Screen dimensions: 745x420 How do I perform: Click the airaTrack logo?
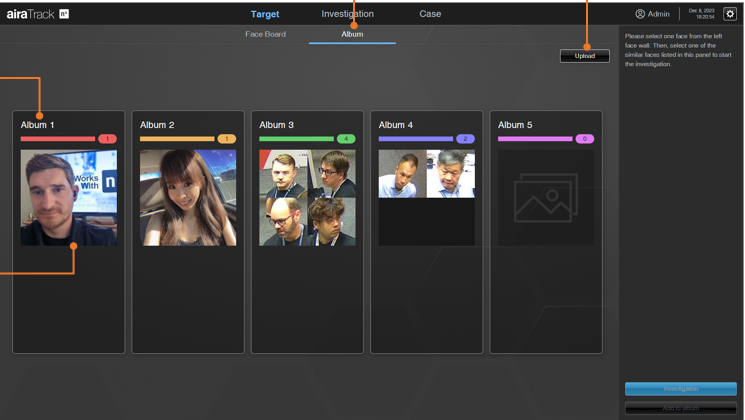30,14
